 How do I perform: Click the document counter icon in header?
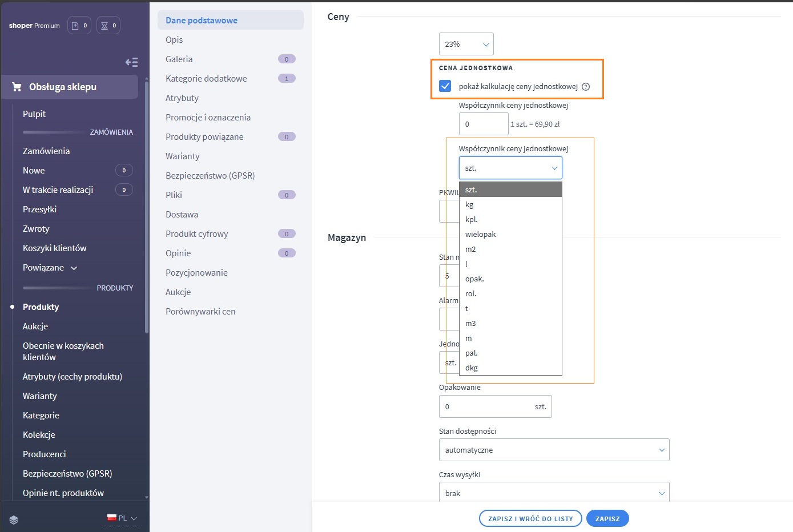(x=75, y=26)
